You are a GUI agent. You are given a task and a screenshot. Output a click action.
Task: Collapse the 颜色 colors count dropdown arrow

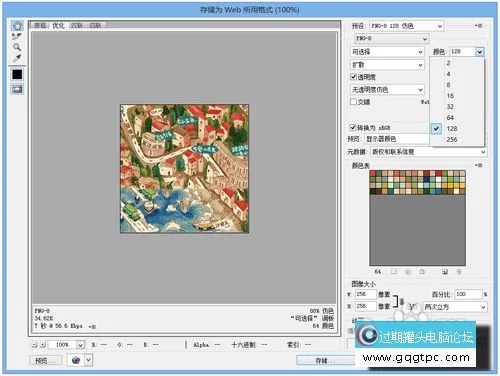click(x=480, y=52)
